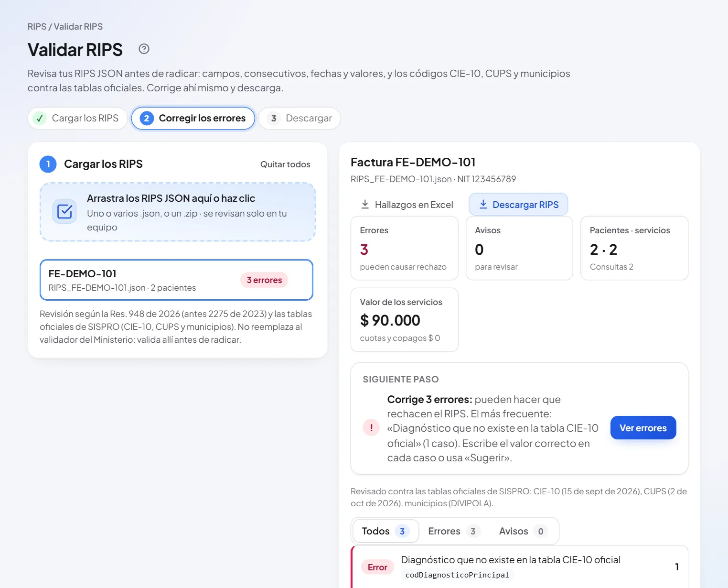Click the Arrastra los RIPS JSON drop zone
This screenshot has width=728, height=588.
click(x=177, y=212)
